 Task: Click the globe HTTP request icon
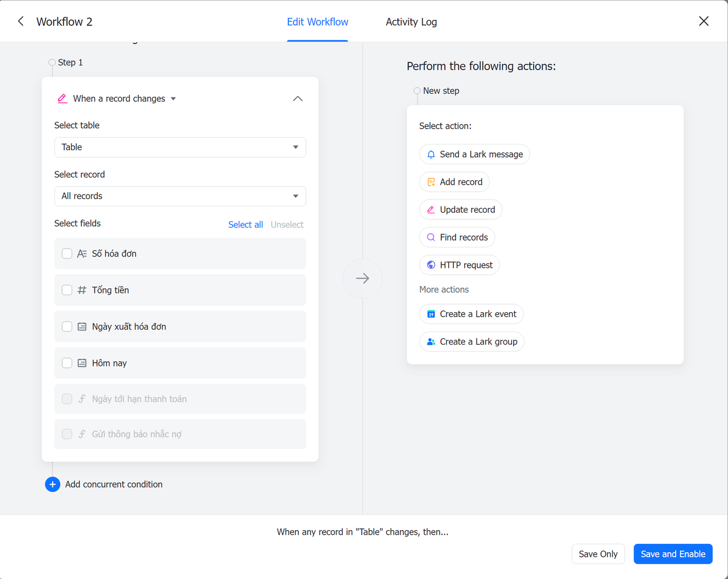431,265
